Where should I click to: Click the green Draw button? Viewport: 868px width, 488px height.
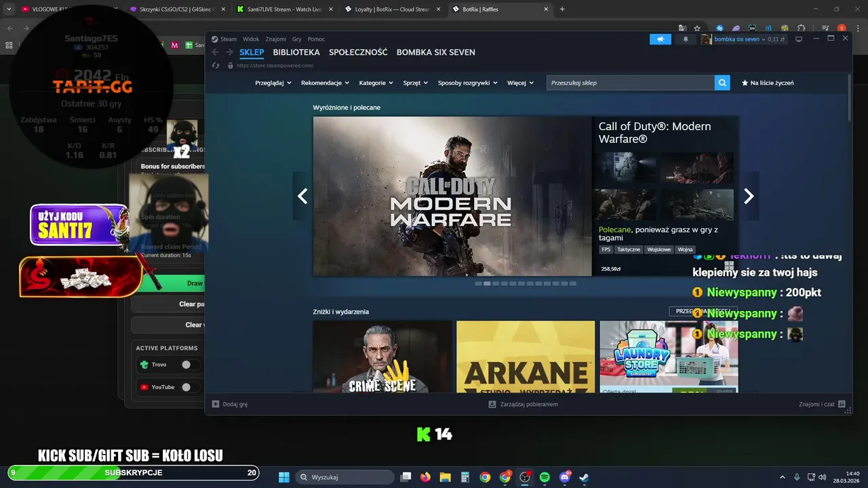click(x=170, y=283)
